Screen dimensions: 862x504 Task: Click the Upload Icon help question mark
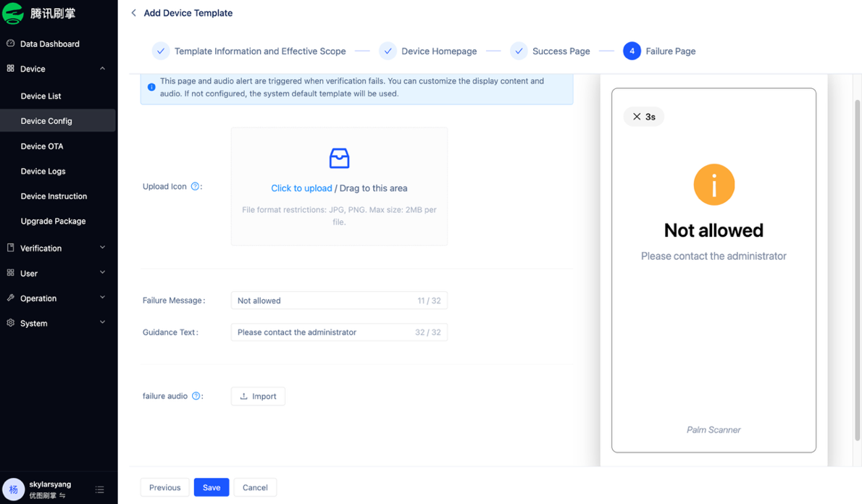point(195,186)
